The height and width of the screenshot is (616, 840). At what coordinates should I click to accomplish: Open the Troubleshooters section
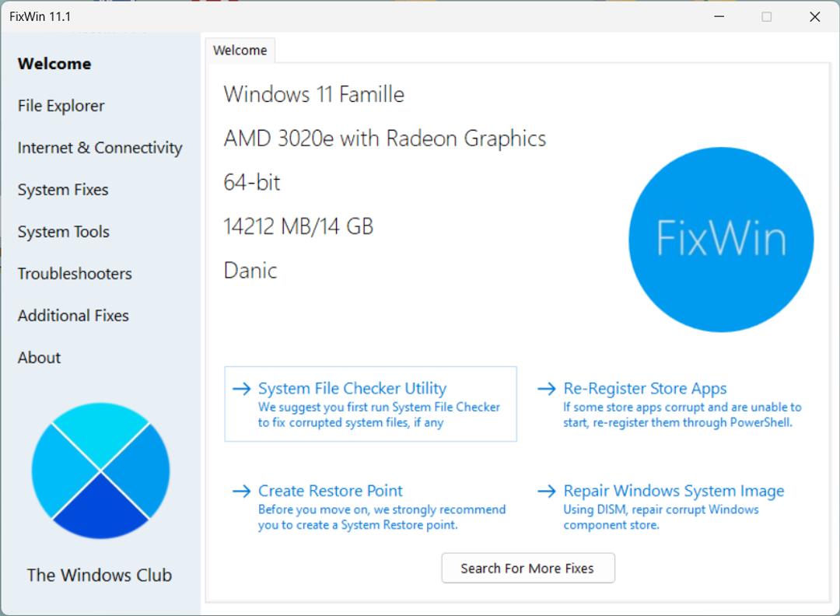(x=74, y=273)
